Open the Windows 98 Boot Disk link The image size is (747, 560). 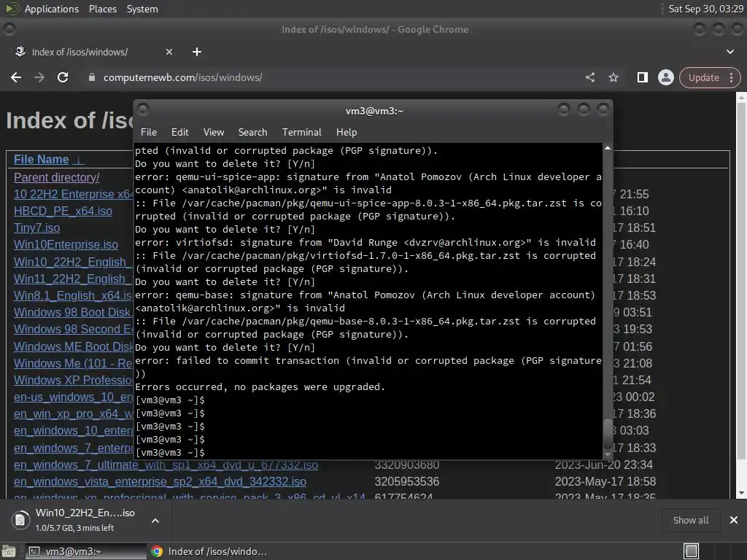point(74,312)
